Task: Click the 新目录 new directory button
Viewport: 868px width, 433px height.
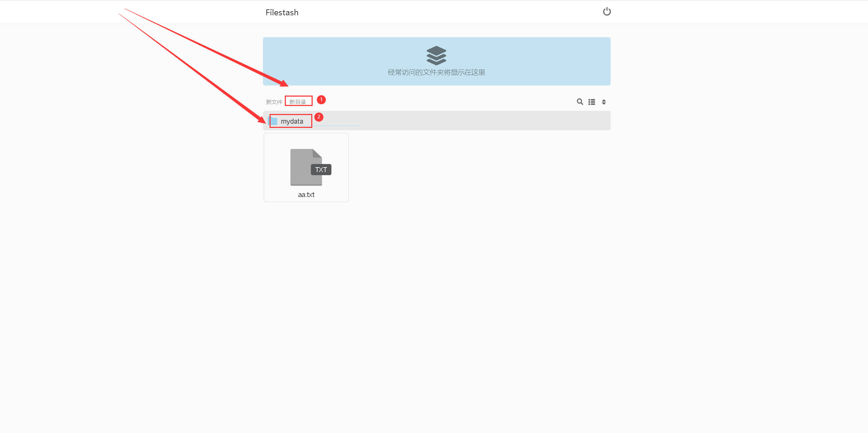Action: coord(298,102)
